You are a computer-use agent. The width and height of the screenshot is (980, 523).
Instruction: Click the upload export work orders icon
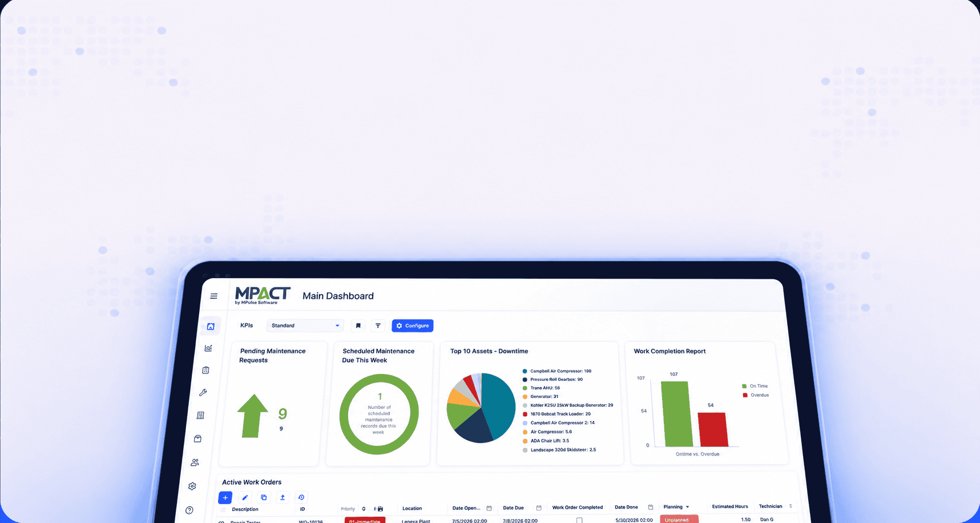283,497
